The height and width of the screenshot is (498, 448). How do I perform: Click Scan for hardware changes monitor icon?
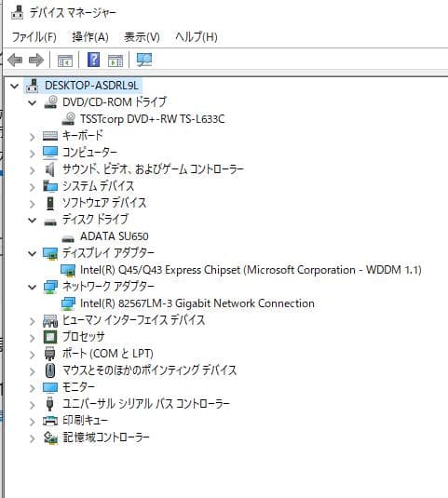[144, 60]
